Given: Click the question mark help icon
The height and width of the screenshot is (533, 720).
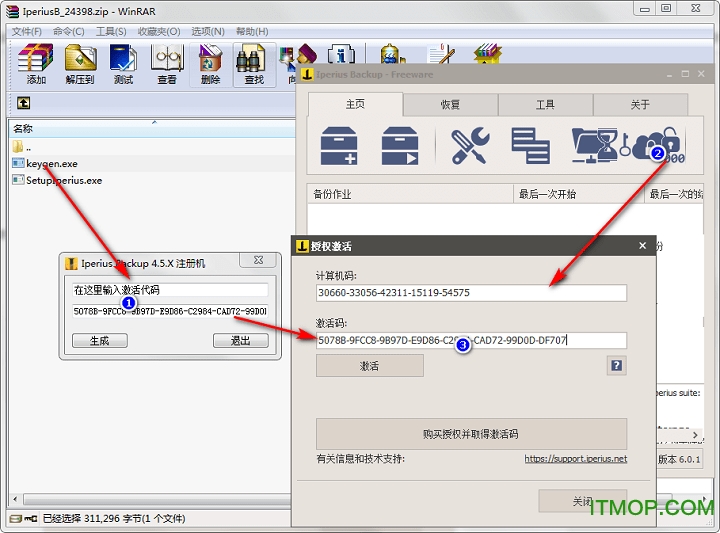Looking at the screenshot, I should point(616,365).
